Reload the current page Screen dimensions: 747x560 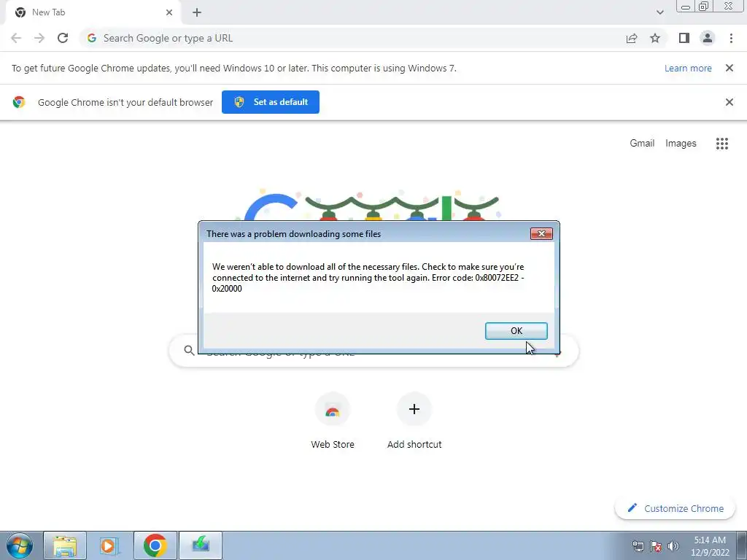point(63,38)
